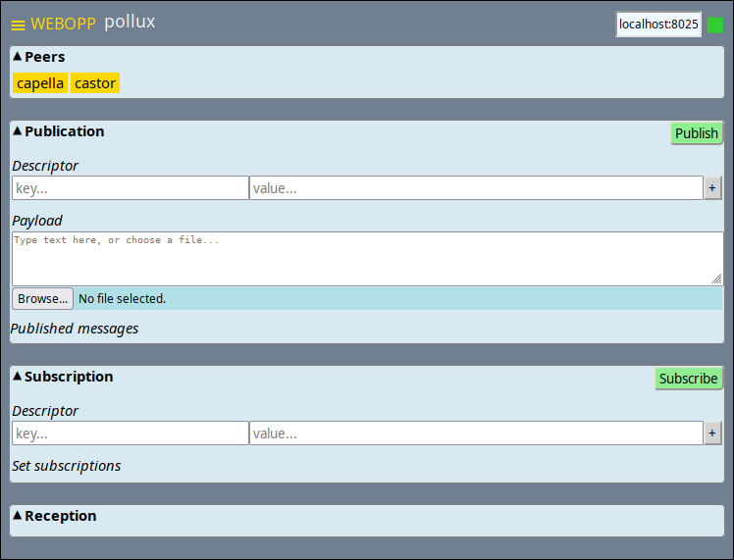Collapse the Reception section

17,516
